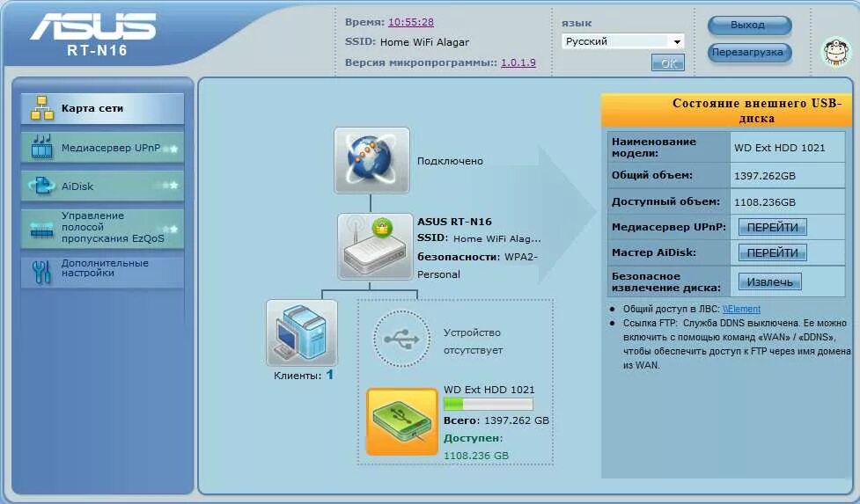This screenshot has height=504, width=860.
Task: Click the Клиенты: label under the computer icon
Action: point(298,376)
